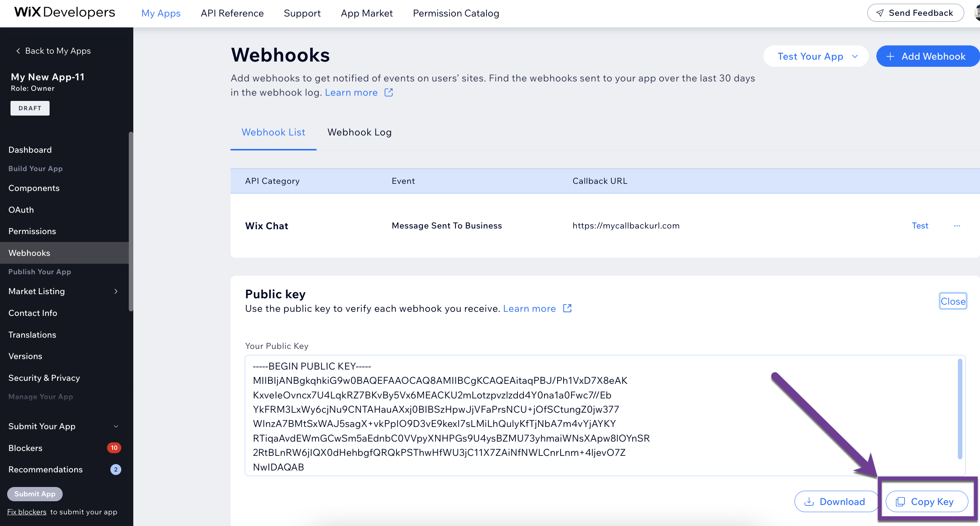Viewport: 980px width, 526px height.
Task: Open the external link icon beside Public key Learn more
Action: tap(567, 308)
